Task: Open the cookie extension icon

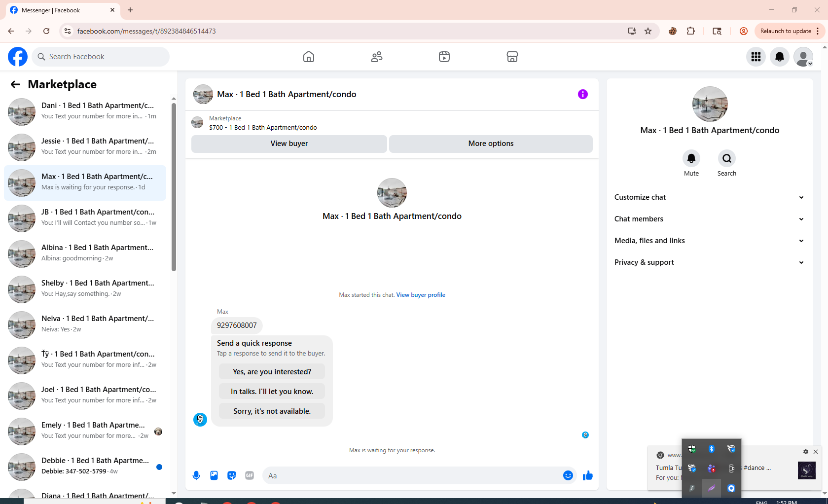Action: [x=673, y=31]
